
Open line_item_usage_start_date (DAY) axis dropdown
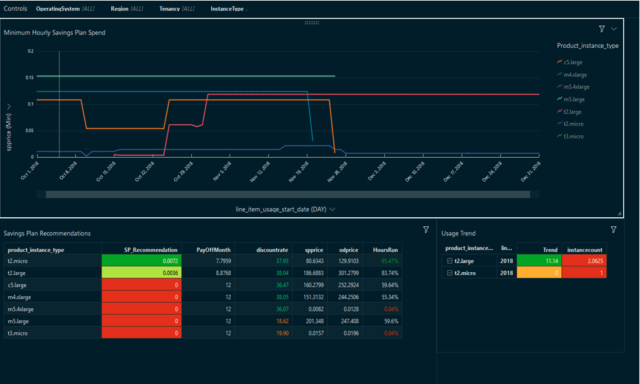pyautogui.click(x=285, y=209)
